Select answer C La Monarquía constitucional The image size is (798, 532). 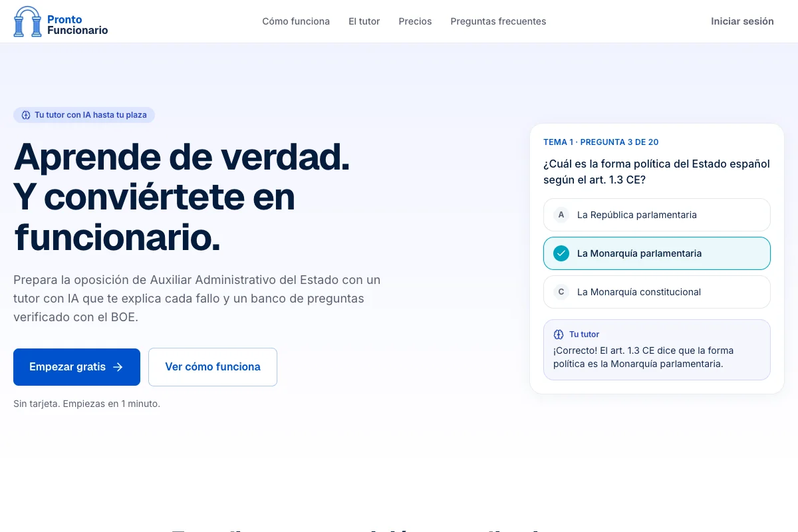(x=657, y=292)
